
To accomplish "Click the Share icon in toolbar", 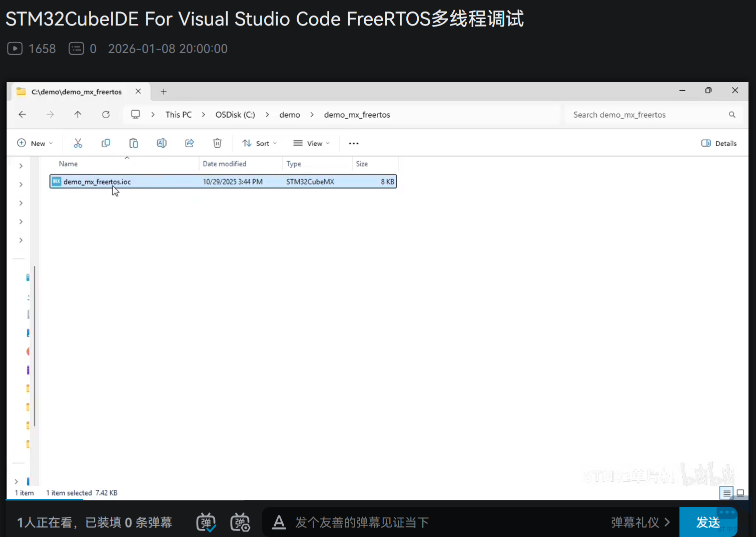I will 190,143.
